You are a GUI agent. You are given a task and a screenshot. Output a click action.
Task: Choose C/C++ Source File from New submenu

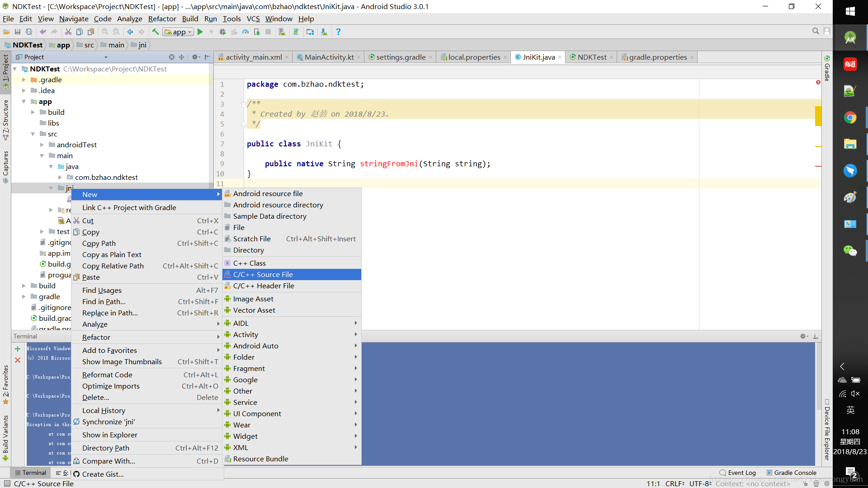292,274
